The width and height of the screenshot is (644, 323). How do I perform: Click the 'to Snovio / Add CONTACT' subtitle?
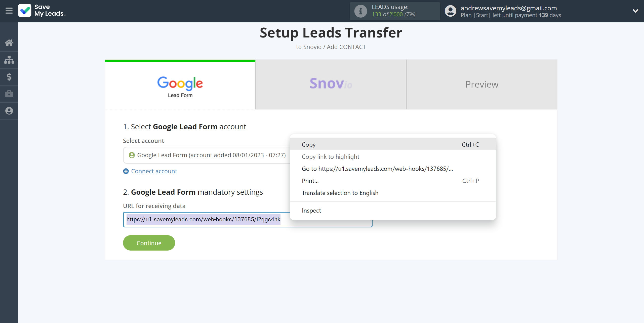point(331,47)
